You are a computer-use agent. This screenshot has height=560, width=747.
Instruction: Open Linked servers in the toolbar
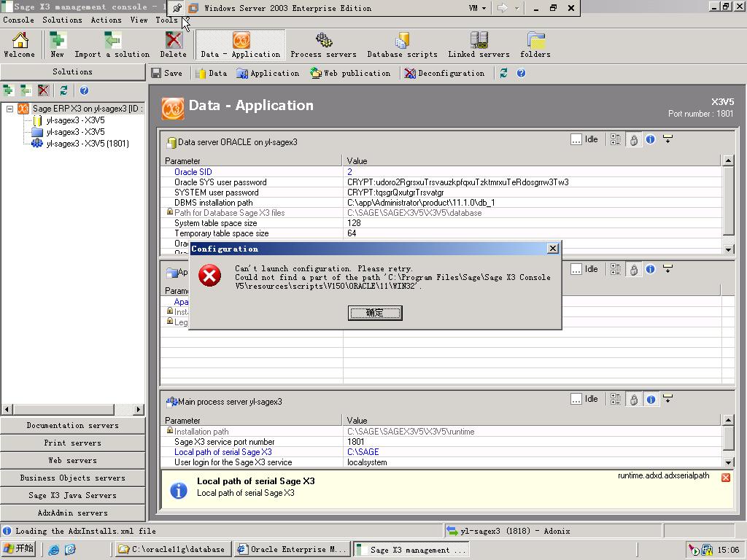point(479,40)
